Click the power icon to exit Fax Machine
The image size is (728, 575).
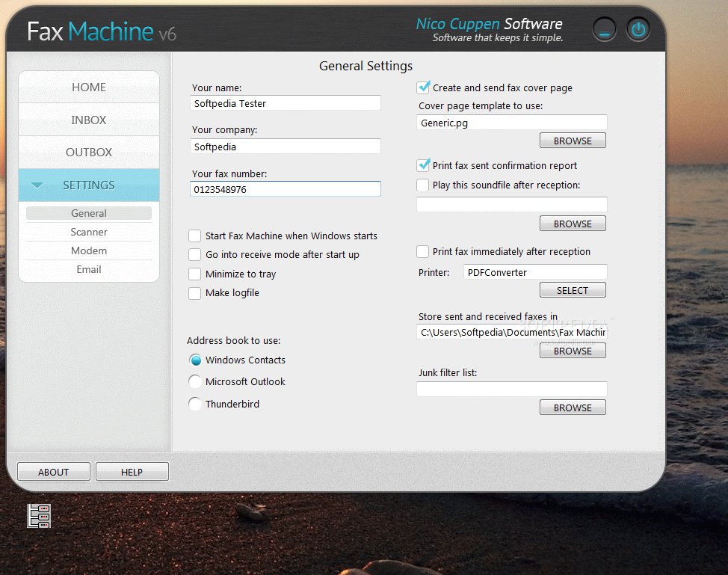point(638,30)
